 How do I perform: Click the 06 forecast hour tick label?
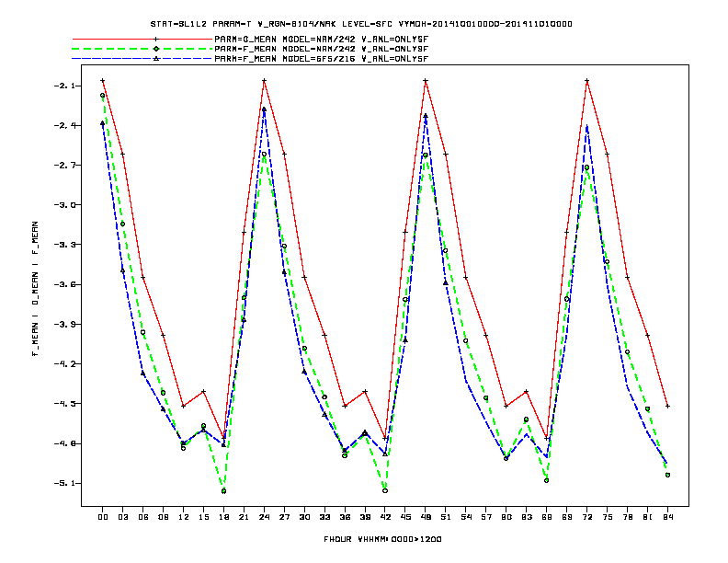(143, 517)
